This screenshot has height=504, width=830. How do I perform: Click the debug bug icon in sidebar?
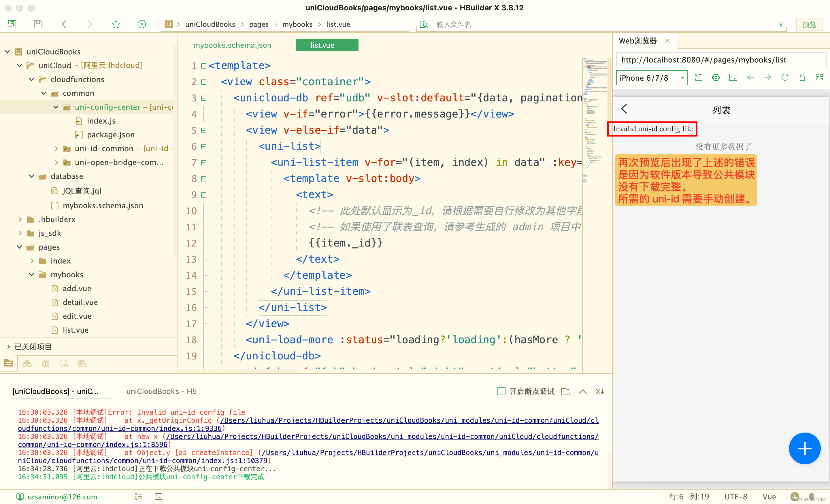pos(46,363)
